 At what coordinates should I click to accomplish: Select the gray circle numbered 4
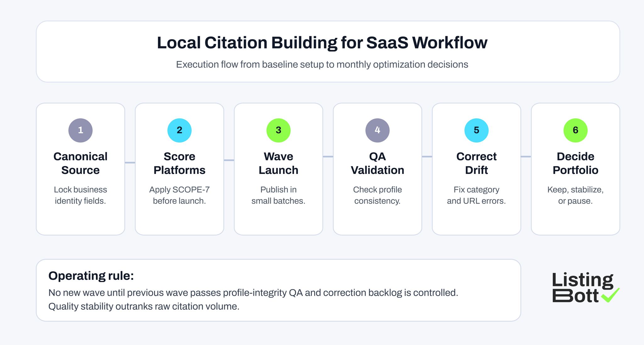coord(377,130)
